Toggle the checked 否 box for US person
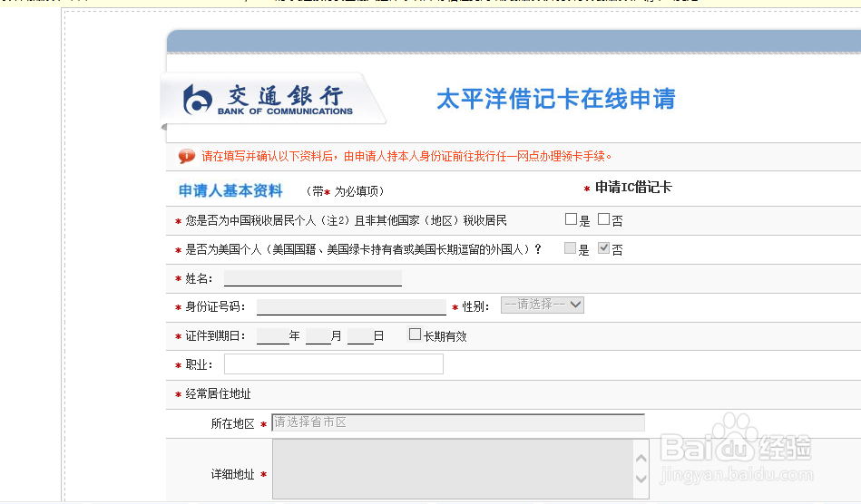The height and width of the screenshot is (504, 861). point(603,248)
